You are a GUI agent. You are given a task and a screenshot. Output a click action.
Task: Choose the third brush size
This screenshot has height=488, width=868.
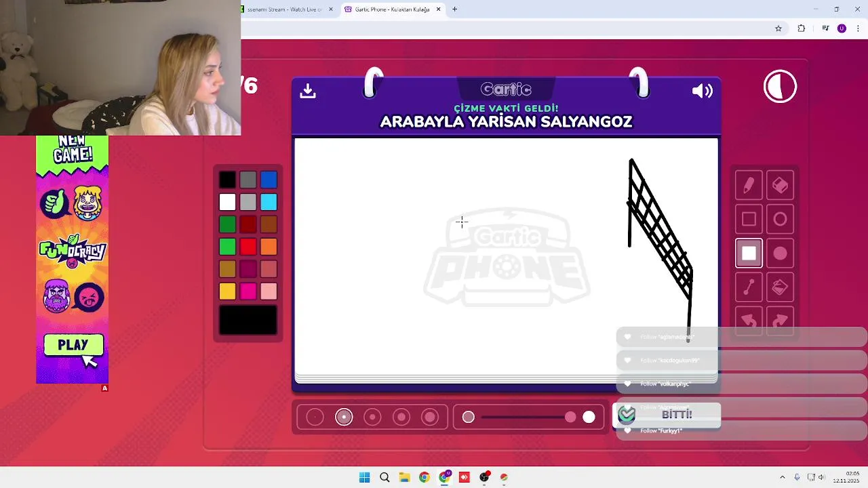tap(372, 418)
